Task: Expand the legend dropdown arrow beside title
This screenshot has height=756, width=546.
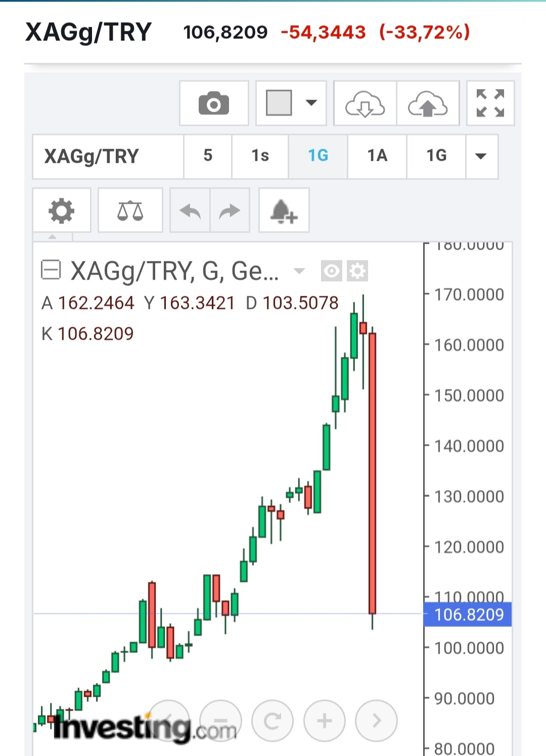Action: coord(299,271)
